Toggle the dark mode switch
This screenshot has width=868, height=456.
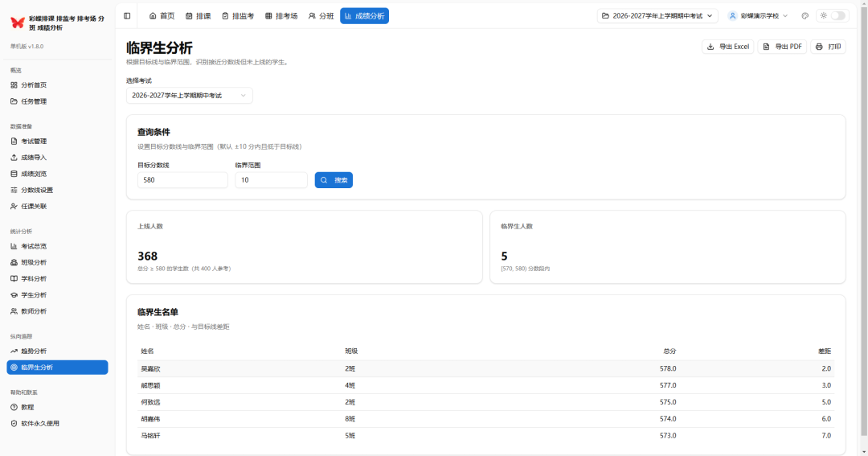click(x=837, y=16)
